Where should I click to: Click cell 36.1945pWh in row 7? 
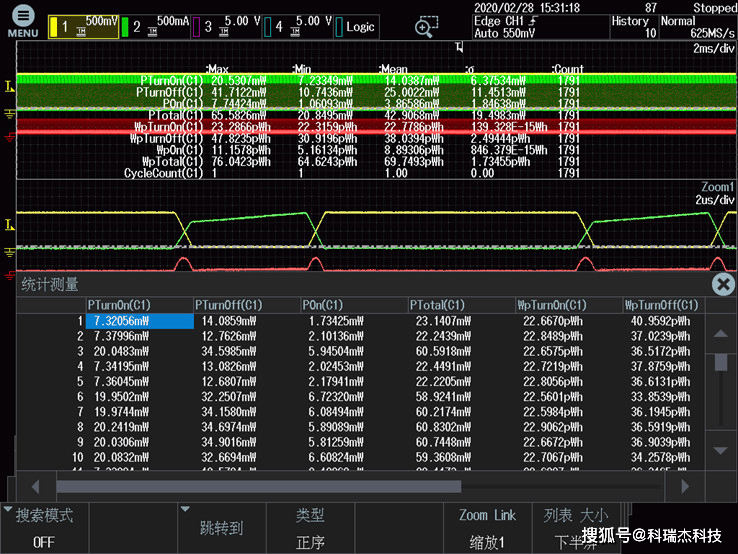[660, 412]
